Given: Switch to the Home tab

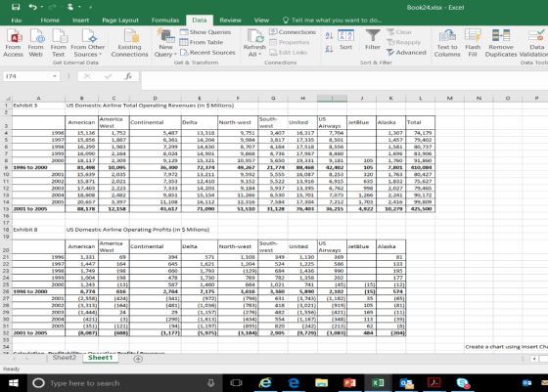Looking at the screenshot, I should (50, 21).
